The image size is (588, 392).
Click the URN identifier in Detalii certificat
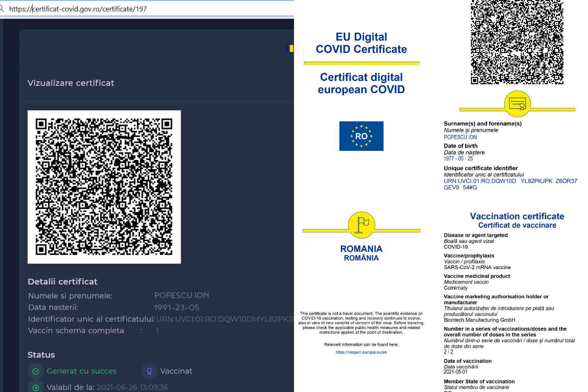[225, 319]
